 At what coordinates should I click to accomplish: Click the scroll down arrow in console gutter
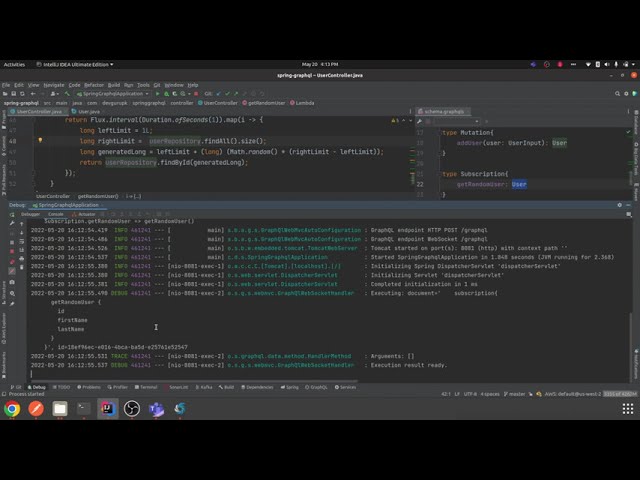tap(22, 233)
